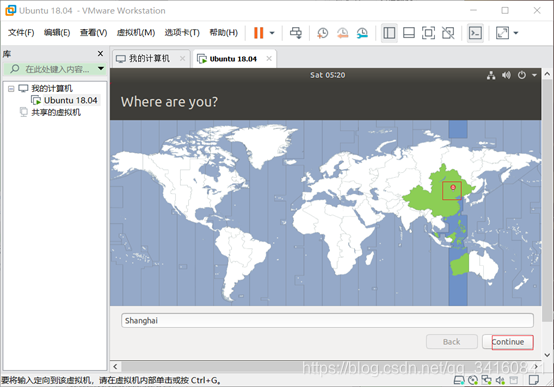This screenshot has height=387, width=554.
Task: Click the Sat 05:20 clock
Action: (328, 75)
